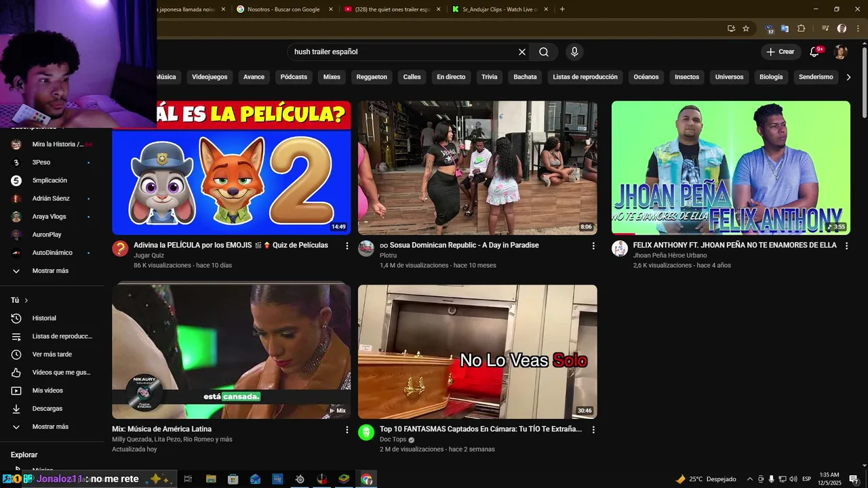868x488 pixels.
Task: Click the install app icon in address bar
Action: pyautogui.click(x=731, y=28)
